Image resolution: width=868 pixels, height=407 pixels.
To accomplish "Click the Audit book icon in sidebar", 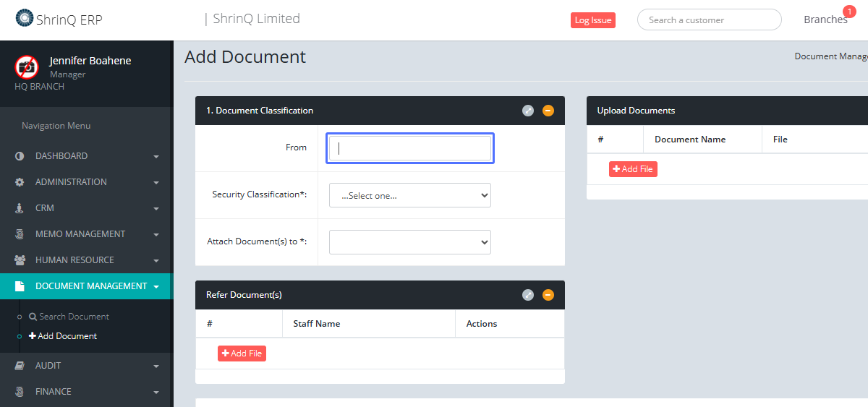I will (x=20, y=366).
